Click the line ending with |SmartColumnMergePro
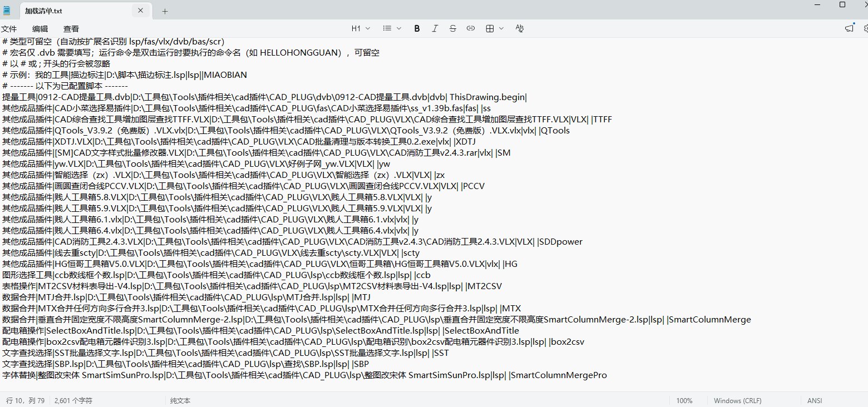Image resolution: width=868 pixels, height=407 pixels. [304, 375]
